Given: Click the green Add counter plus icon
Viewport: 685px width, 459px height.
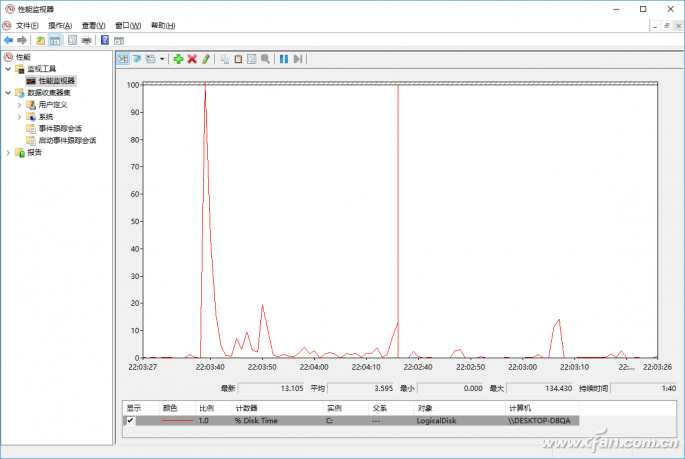Looking at the screenshot, I should pos(178,59).
